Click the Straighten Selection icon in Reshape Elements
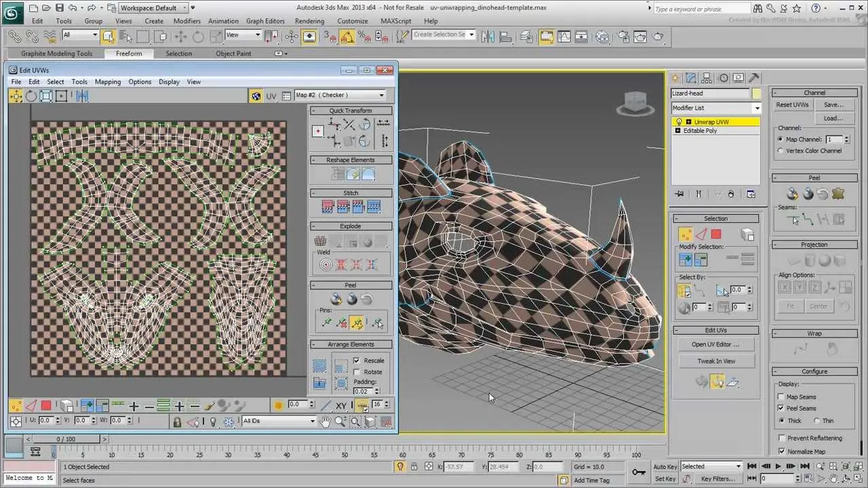The height and width of the screenshot is (488, 868). (338, 174)
